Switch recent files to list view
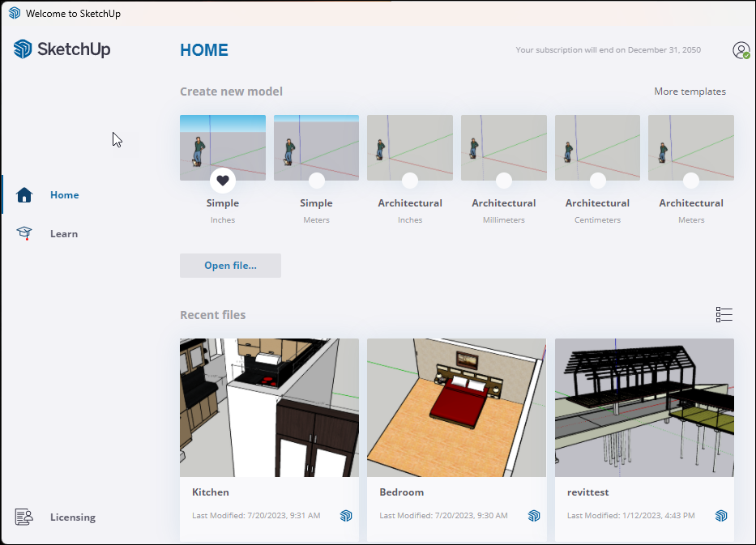 pyautogui.click(x=724, y=315)
